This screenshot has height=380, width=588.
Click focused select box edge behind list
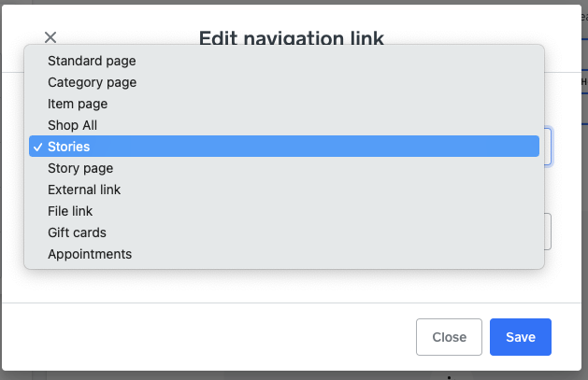point(548,147)
